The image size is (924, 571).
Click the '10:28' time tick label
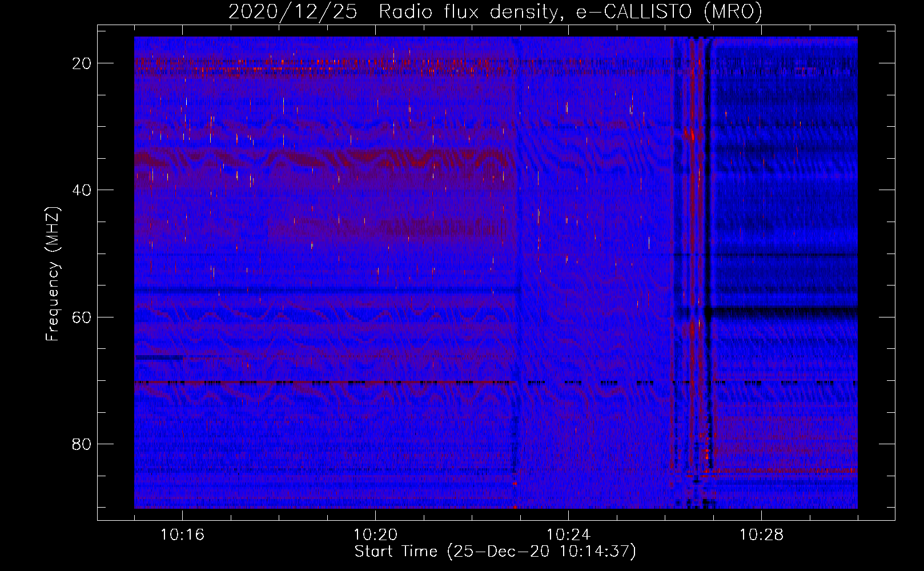pos(761,535)
